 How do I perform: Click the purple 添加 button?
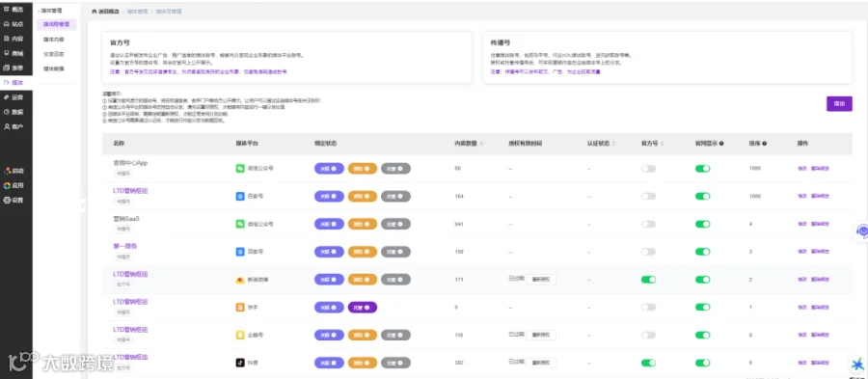(839, 103)
